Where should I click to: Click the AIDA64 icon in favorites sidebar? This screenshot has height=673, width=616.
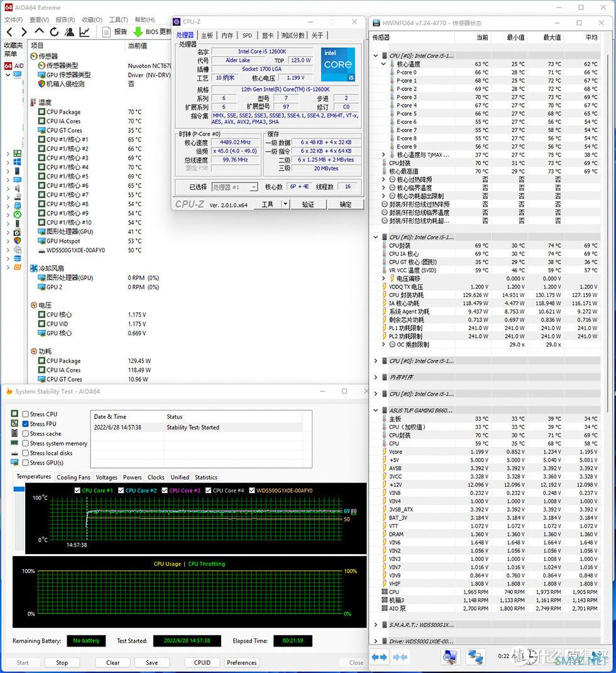[x=8, y=65]
